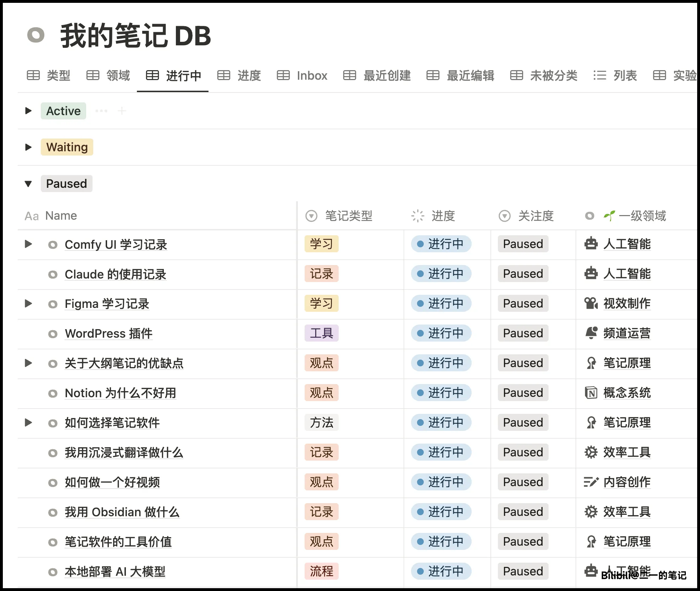Open 视效制作 relation link
Viewport: 700px width, 591px height.
[x=627, y=303]
